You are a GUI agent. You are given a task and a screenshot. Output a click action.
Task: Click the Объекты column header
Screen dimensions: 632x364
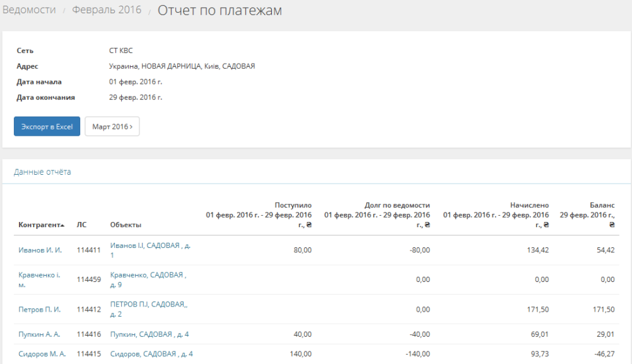click(x=126, y=225)
